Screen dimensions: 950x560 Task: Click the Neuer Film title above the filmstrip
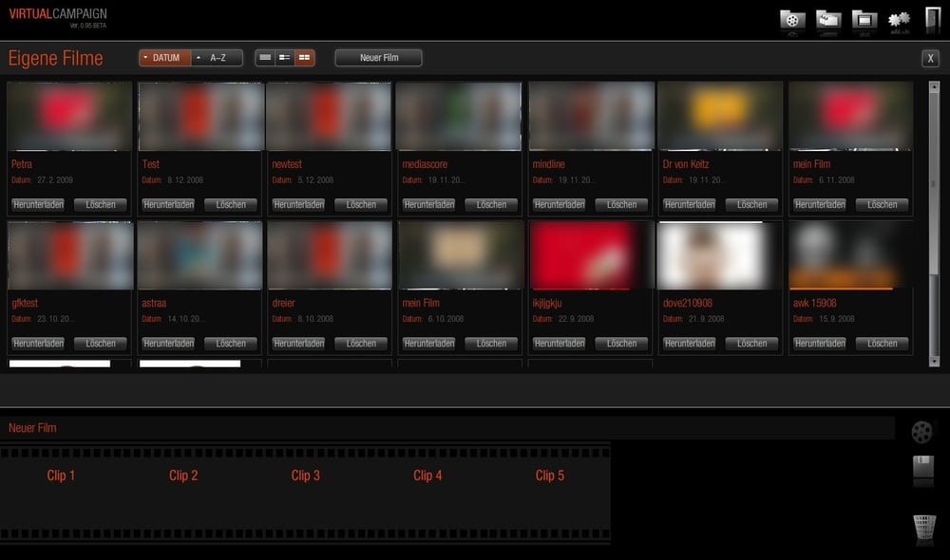pos(32,428)
